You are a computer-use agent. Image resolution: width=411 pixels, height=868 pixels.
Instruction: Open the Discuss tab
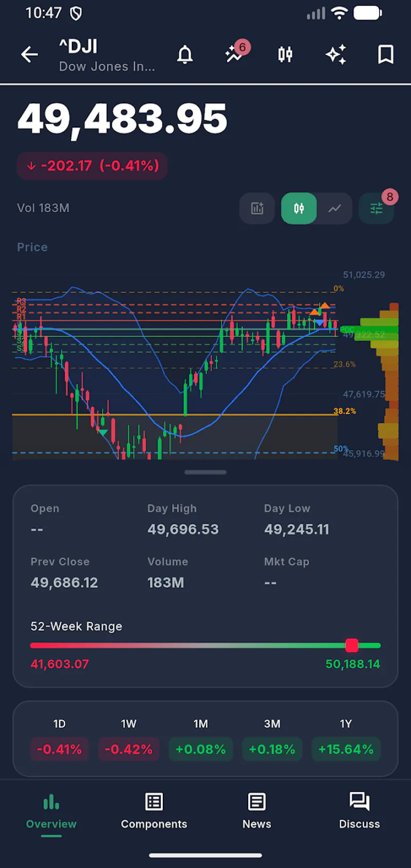point(360,812)
